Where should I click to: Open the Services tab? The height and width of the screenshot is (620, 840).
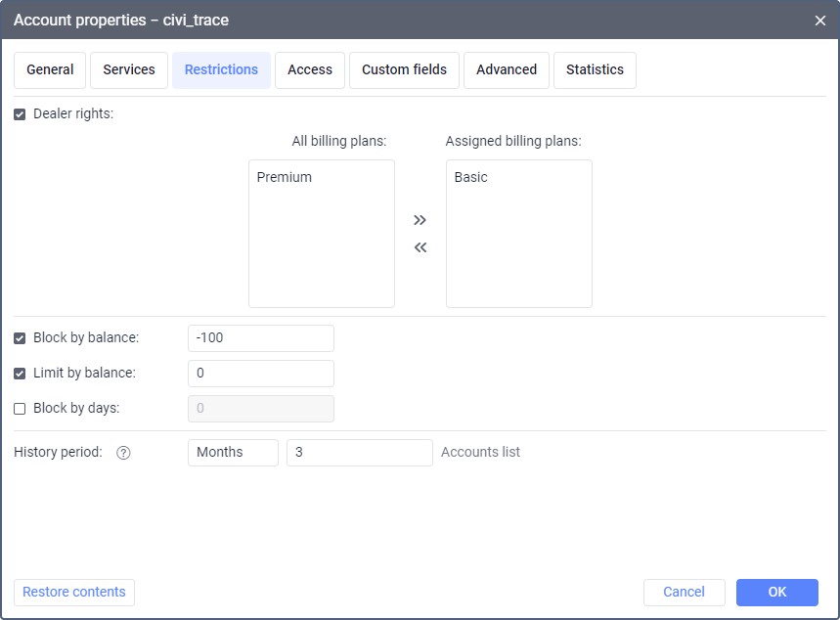tap(129, 70)
